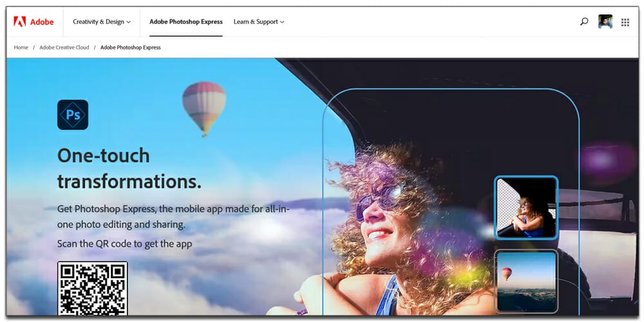Click the Scan the QR code text
Image resolution: width=644 pixels, height=322 pixels.
[x=124, y=243]
